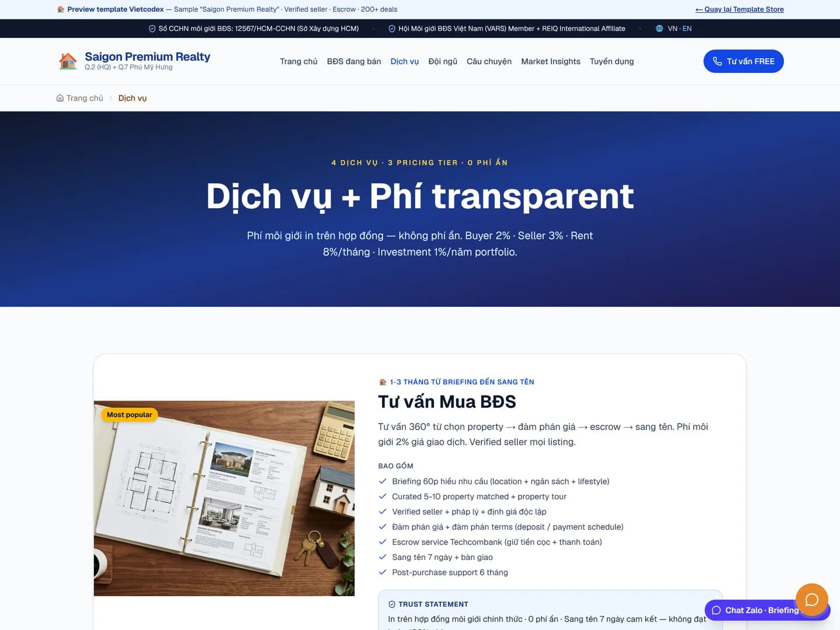Click the property binder photo thumbnail

coord(224,498)
